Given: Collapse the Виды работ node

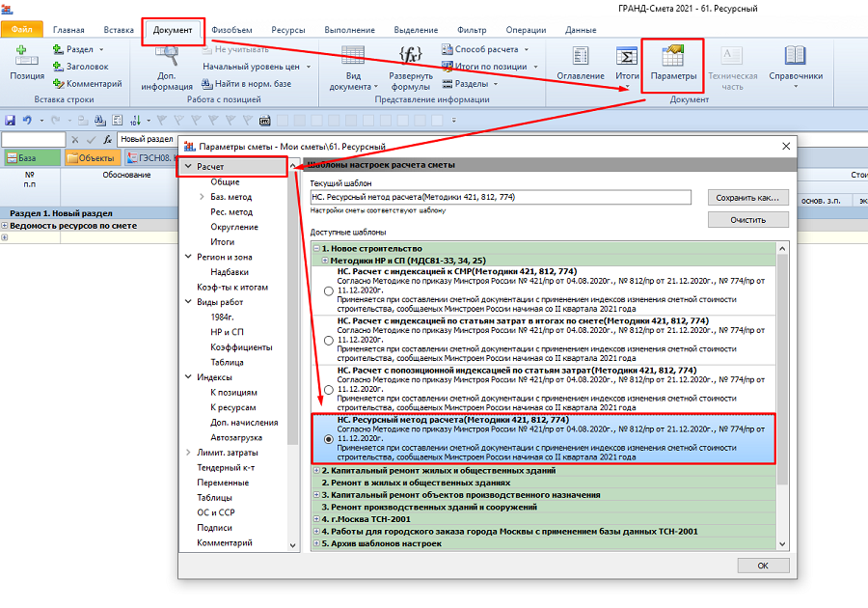Looking at the screenshot, I should (x=188, y=302).
